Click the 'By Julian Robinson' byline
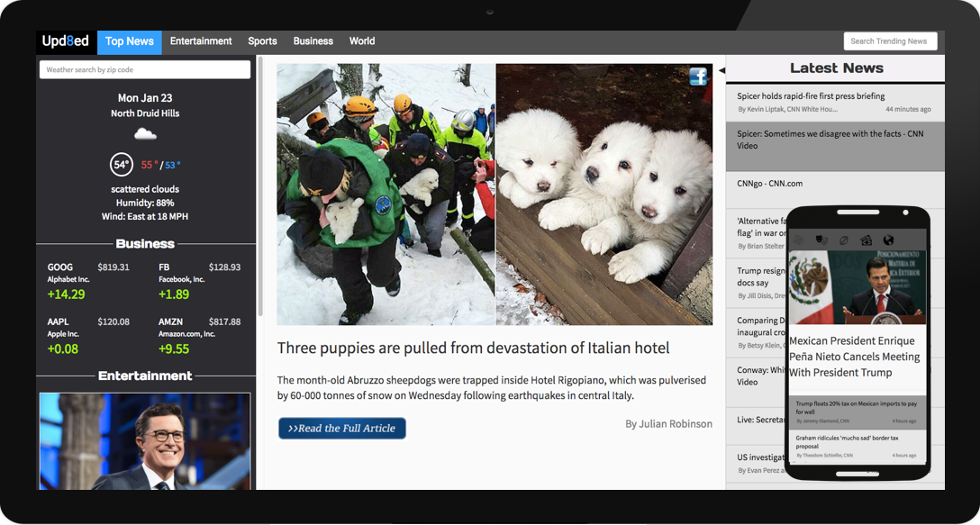The image size is (980, 525). (668, 424)
